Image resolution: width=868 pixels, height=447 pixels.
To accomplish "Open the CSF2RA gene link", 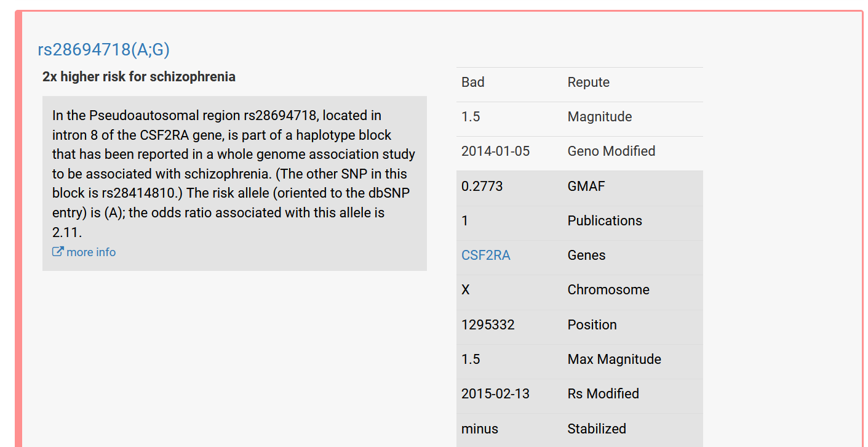I will coord(485,256).
